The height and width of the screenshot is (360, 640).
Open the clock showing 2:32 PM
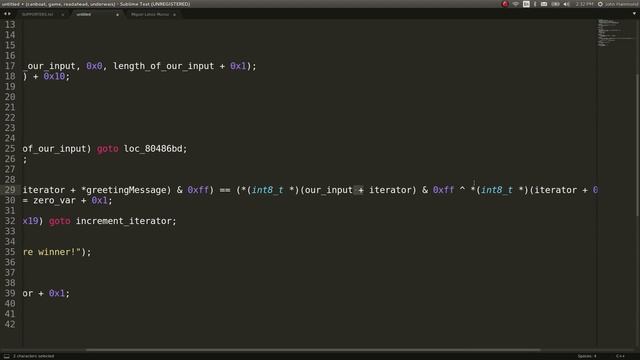(584, 4)
